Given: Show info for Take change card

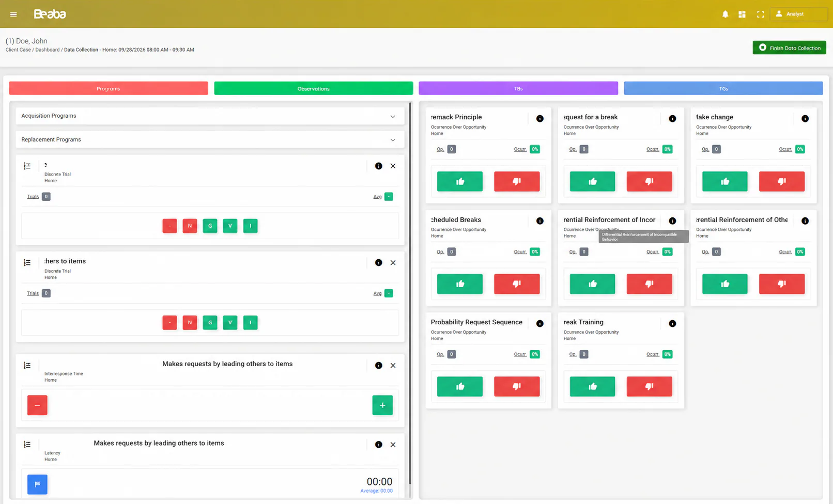Looking at the screenshot, I should pyautogui.click(x=805, y=119).
